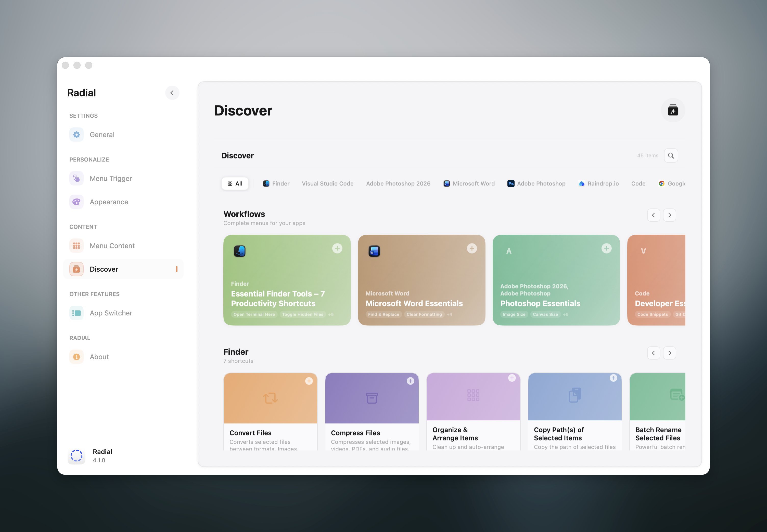Advance the Workflows carousel with the right arrow

click(670, 215)
